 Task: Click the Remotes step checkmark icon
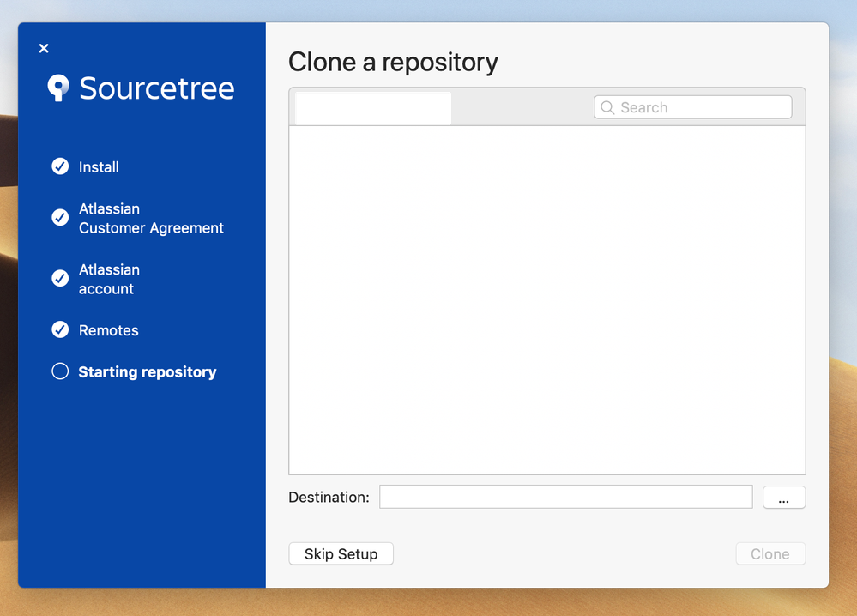(x=60, y=329)
